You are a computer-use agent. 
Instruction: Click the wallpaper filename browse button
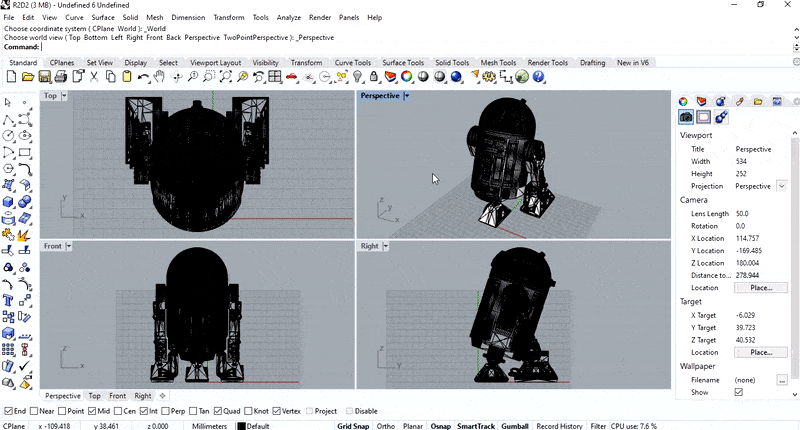tap(782, 380)
